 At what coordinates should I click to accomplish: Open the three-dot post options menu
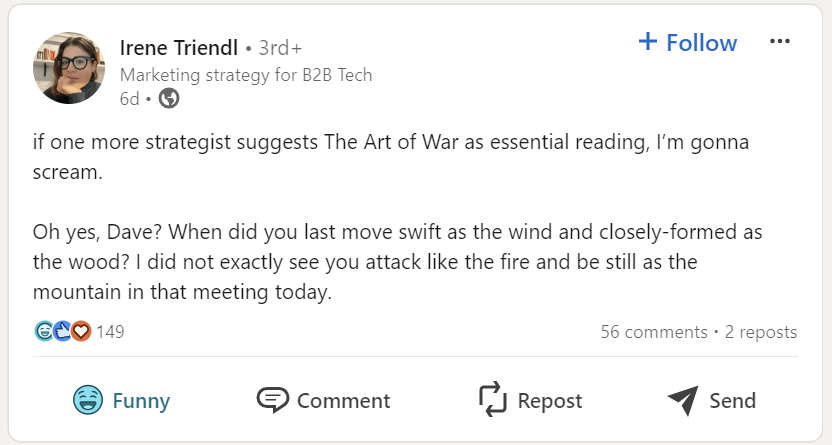tap(780, 42)
